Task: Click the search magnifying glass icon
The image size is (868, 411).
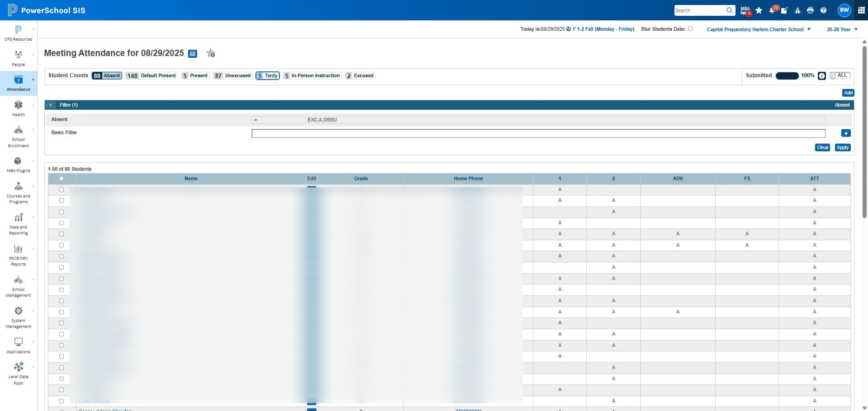Action: click(x=729, y=10)
